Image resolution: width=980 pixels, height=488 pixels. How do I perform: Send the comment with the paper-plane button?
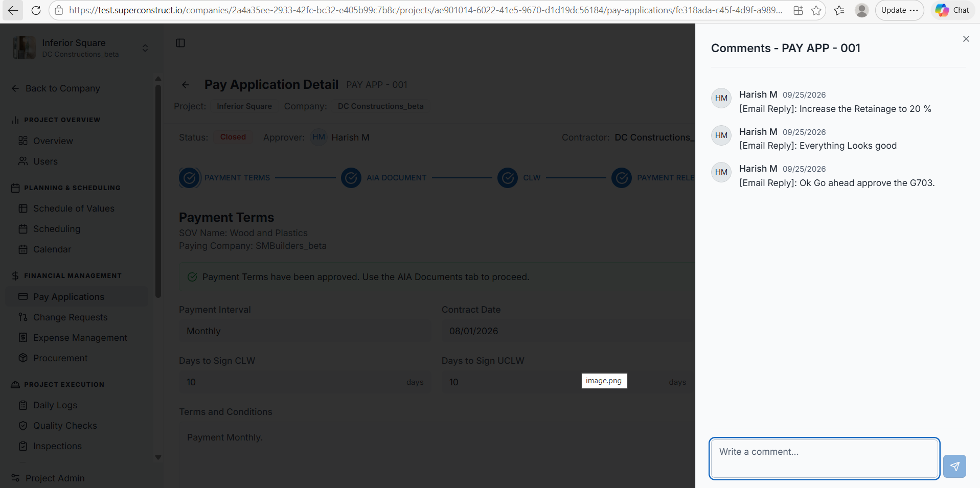[954, 466]
